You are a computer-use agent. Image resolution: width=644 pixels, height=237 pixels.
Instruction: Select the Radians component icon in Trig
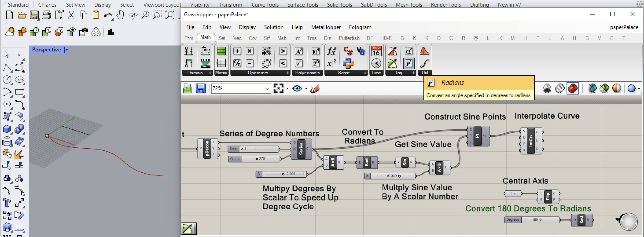(408, 64)
